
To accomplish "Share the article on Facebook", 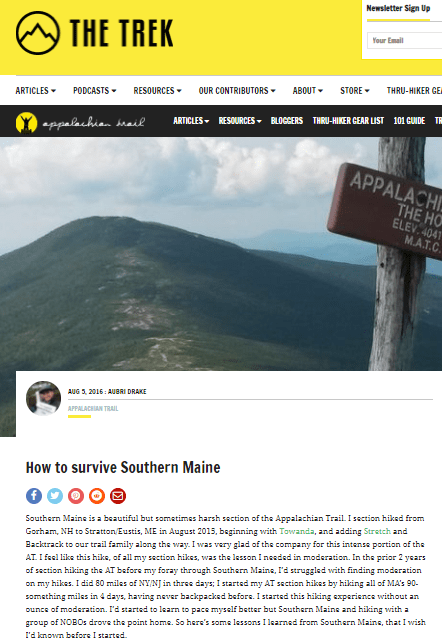I will coord(34,496).
